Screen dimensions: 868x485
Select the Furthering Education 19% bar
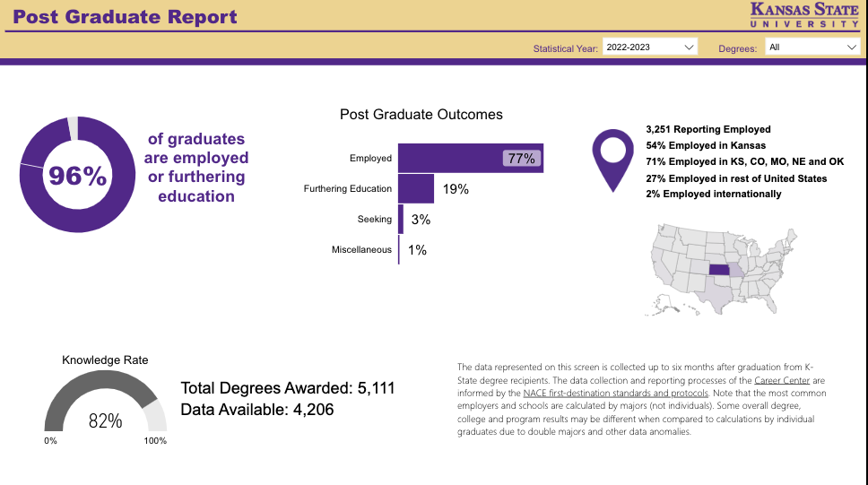[416, 188]
